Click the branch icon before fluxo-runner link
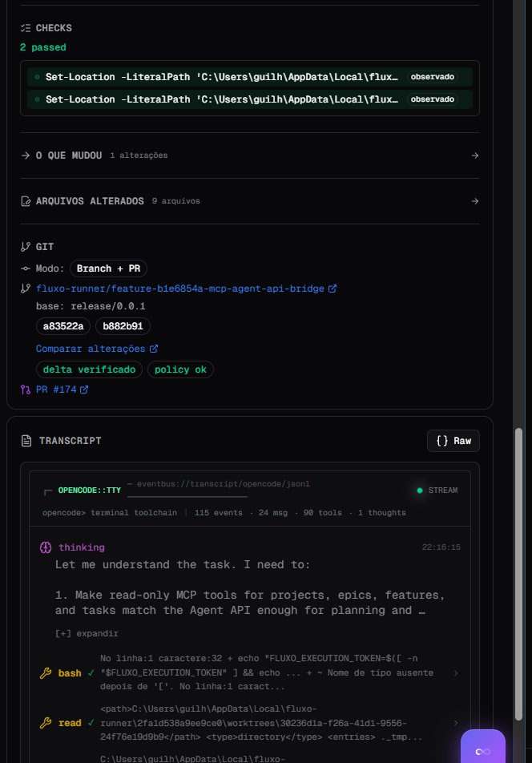The height and width of the screenshot is (763, 532). click(x=26, y=289)
